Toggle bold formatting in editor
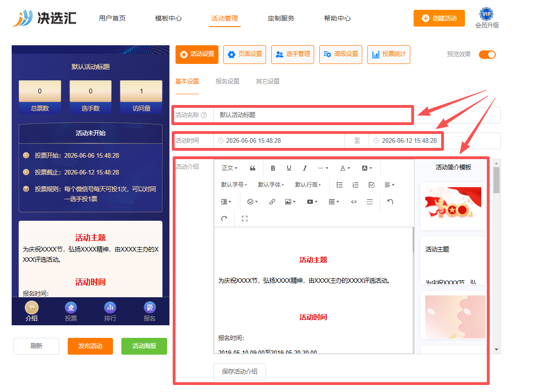The height and width of the screenshot is (392, 541). [273, 168]
